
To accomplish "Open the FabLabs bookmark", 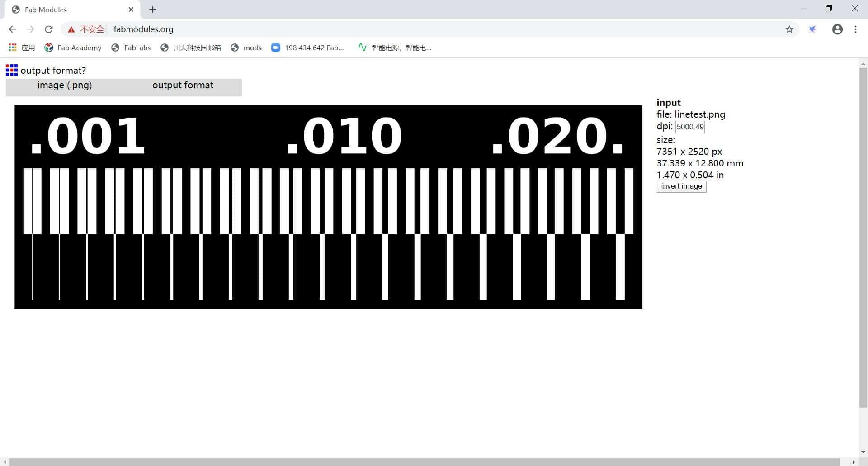I will point(131,48).
